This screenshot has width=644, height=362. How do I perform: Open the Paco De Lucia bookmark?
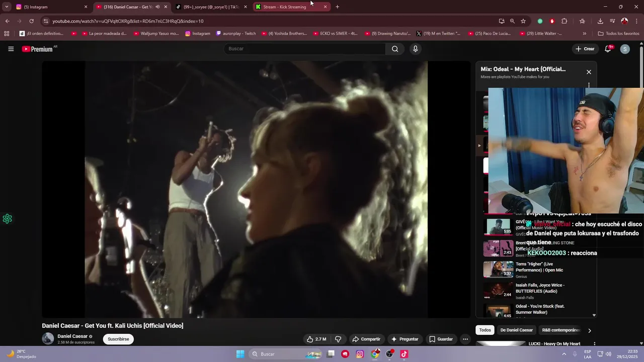(x=490, y=34)
